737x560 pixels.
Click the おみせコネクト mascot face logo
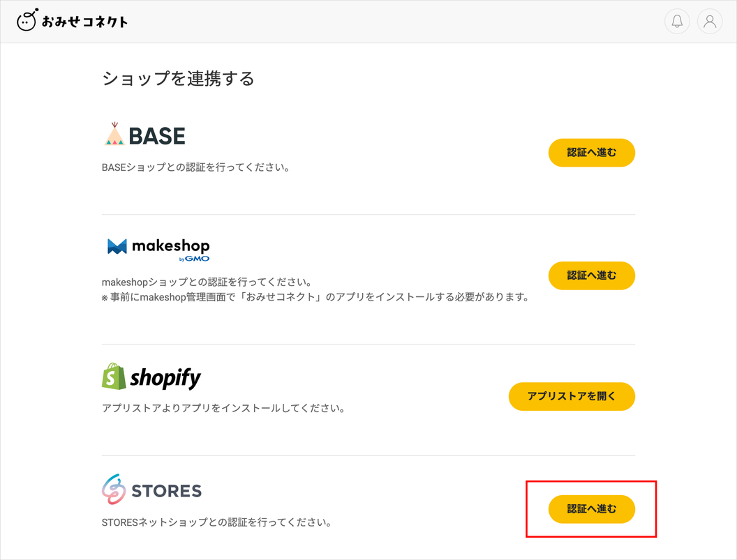point(27,20)
